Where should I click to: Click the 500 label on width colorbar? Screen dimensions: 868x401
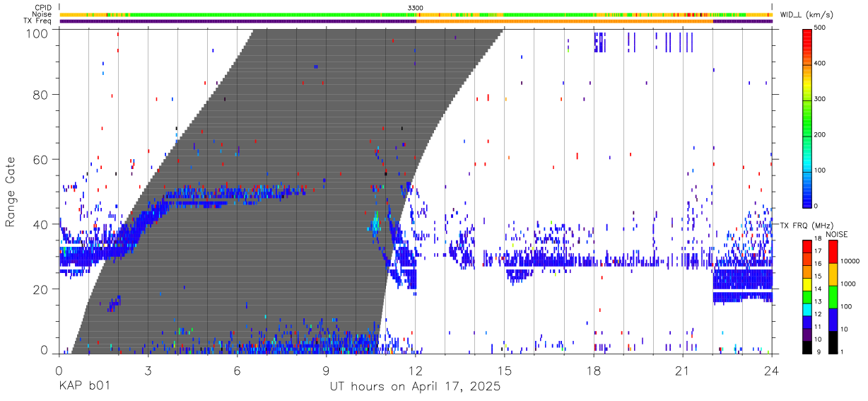coord(821,28)
